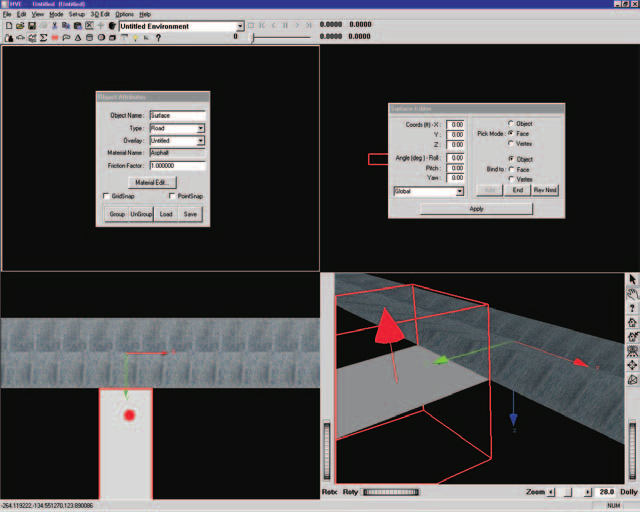Open the 3D Edit menu
The height and width of the screenshot is (512, 640).
coord(100,14)
